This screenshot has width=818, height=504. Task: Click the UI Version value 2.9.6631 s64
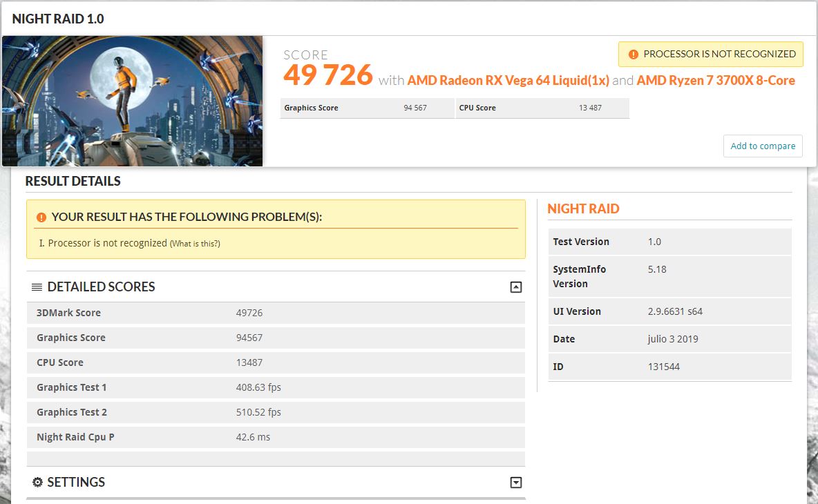tap(675, 311)
